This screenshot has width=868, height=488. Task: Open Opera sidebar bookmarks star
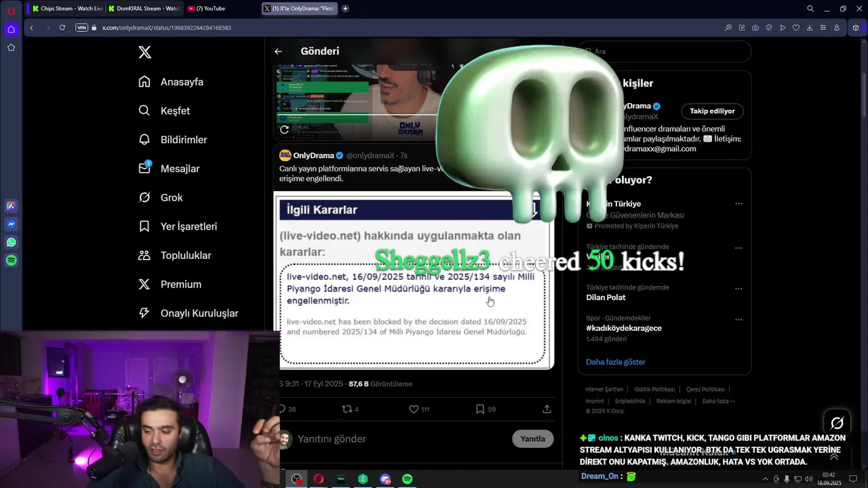tap(12, 47)
